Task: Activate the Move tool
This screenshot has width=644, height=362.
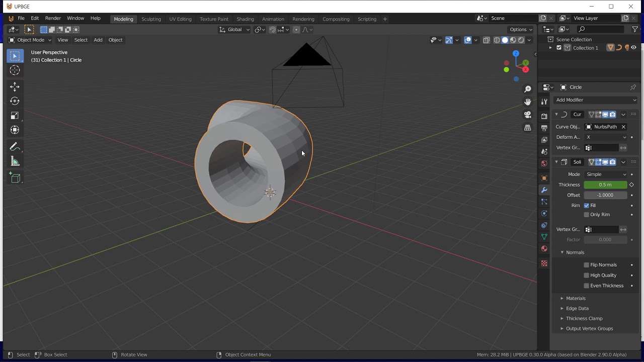Action: (x=15, y=86)
